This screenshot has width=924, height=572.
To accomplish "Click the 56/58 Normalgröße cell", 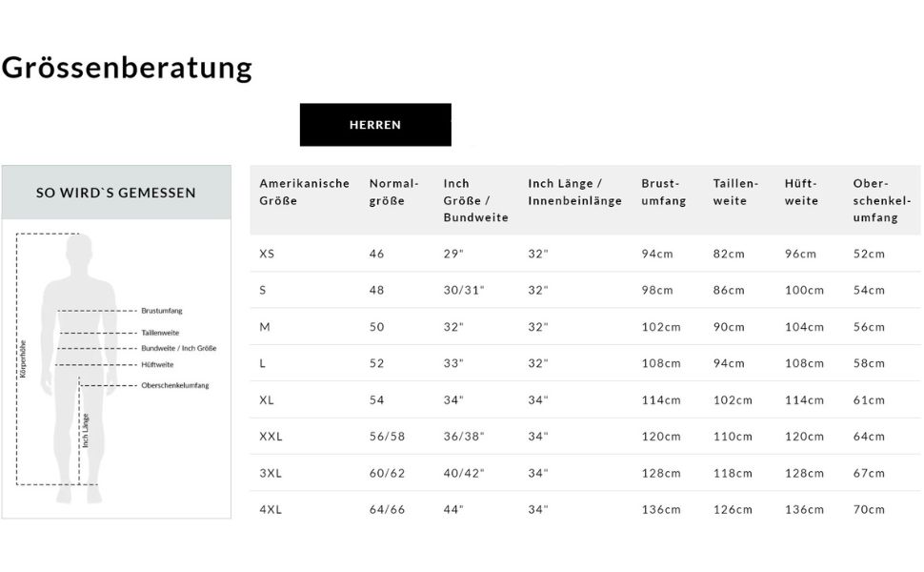I will pyautogui.click(x=387, y=437).
